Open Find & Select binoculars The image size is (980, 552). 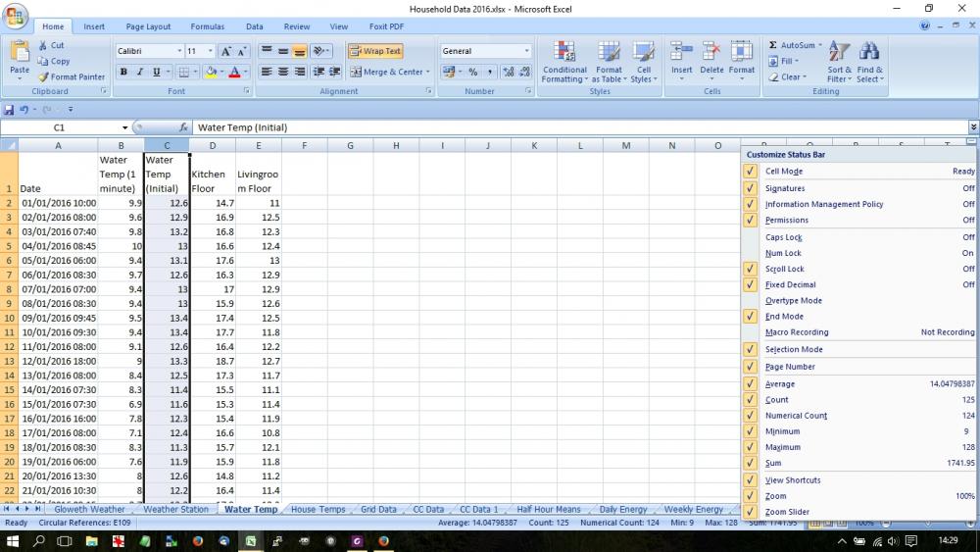click(869, 62)
